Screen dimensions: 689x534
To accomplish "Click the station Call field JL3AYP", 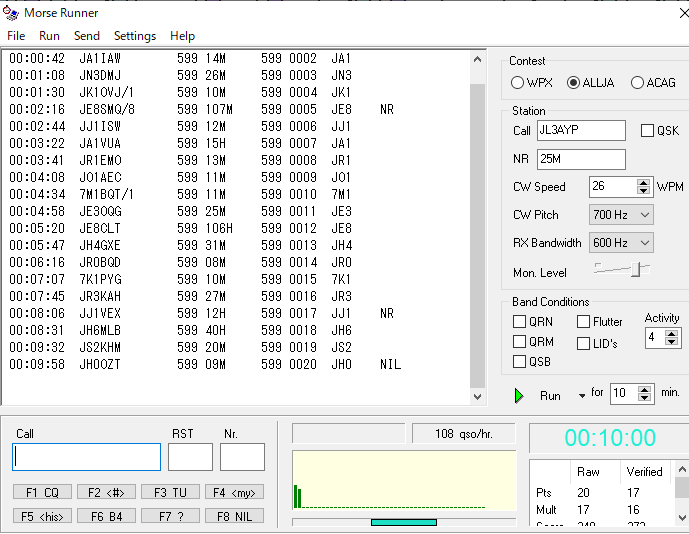I will tap(581, 131).
